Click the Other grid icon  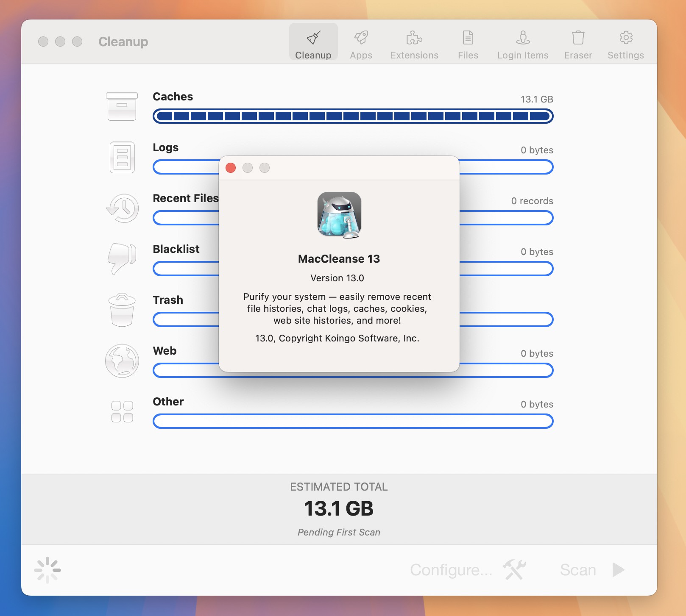pos(122,411)
